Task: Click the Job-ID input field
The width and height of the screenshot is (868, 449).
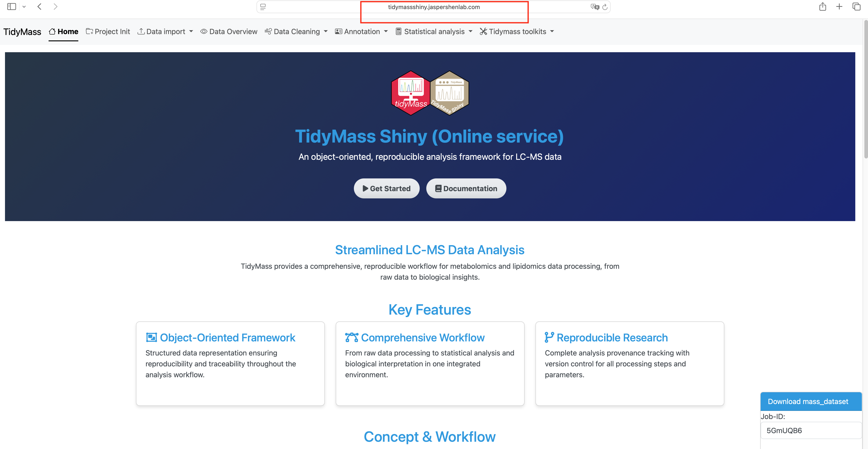Action: coord(811,430)
